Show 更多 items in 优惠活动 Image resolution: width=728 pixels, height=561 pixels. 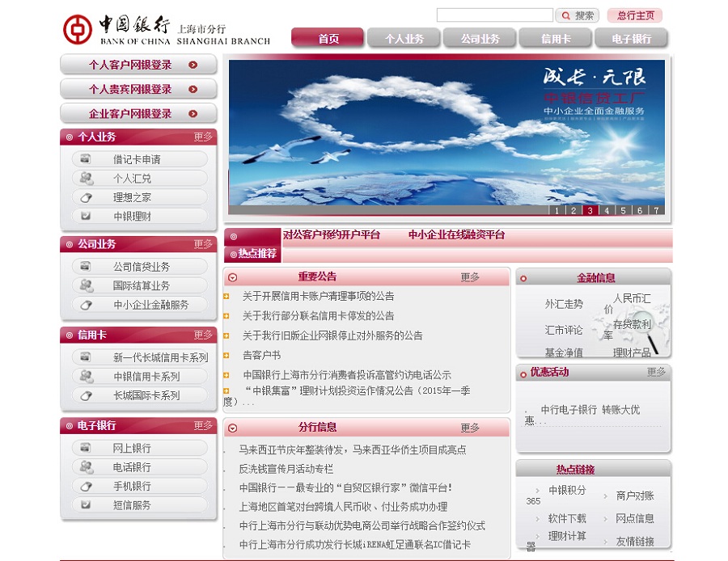click(656, 372)
